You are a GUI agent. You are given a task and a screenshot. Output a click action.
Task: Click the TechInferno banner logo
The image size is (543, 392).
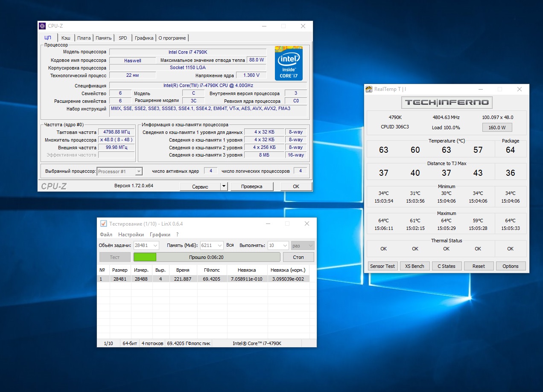pos(447,102)
